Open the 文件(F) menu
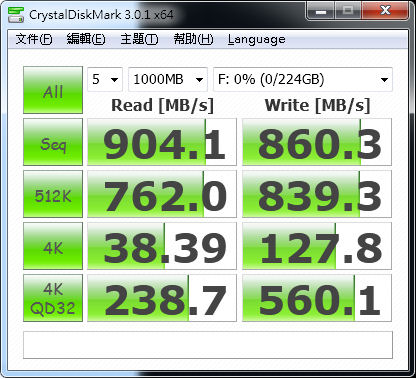417x379 pixels. coord(34,39)
